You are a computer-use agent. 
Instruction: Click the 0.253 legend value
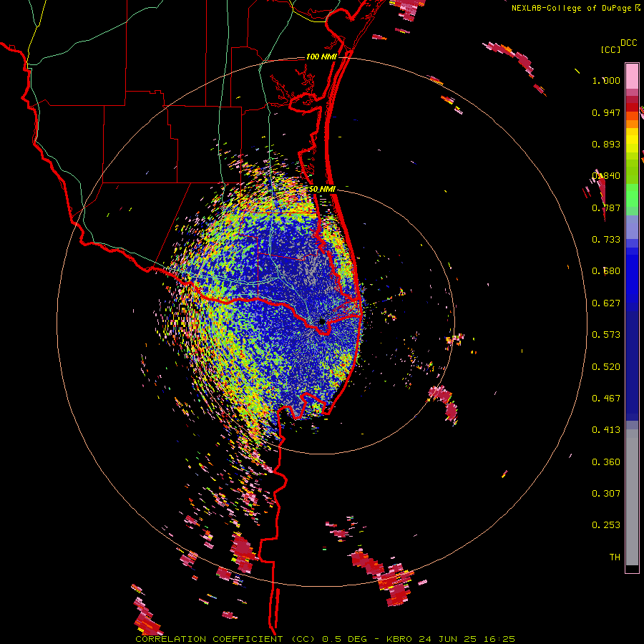[x=606, y=525]
